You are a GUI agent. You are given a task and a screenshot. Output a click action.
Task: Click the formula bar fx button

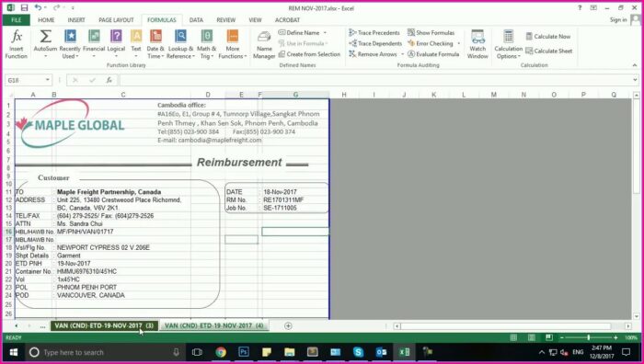coord(109,80)
